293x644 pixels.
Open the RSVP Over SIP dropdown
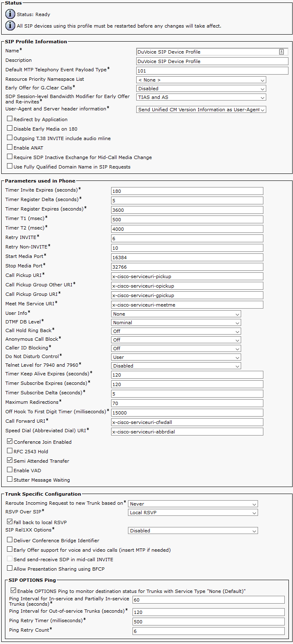[193, 513]
